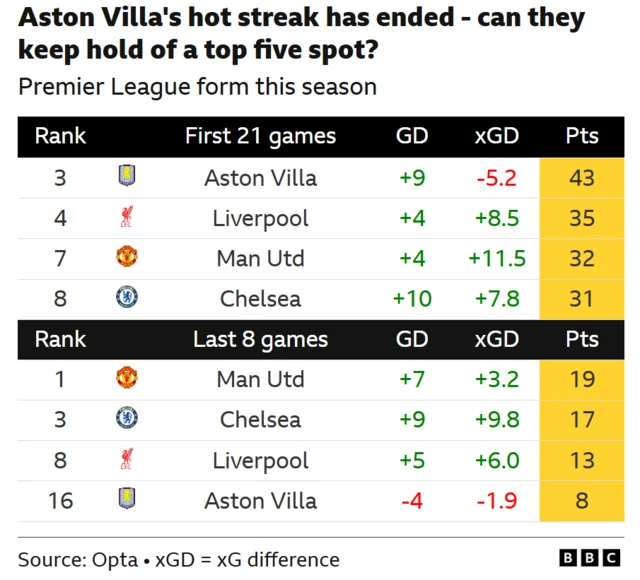Click the Chelsea crest in first 21 games
The width and height of the screenshot is (640, 580).
pos(127,297)
